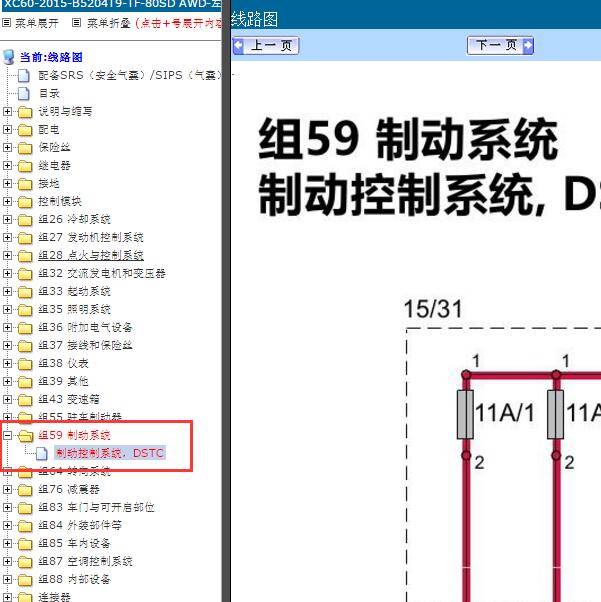Click fuse 11A/1 in the wiring diagram
Image resolution: width=601 pixels, height=602 pixels.
[465, 414]
